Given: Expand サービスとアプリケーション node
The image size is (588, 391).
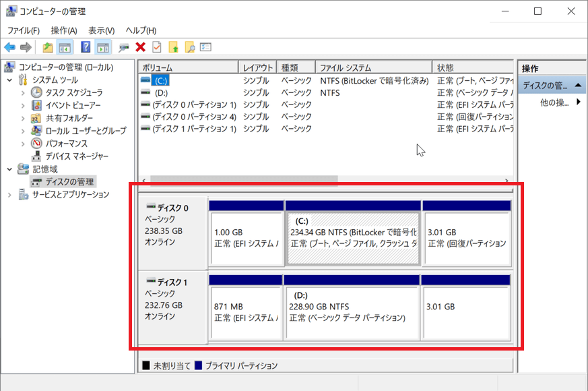Looking at the screenshot, I should (9, 195).
